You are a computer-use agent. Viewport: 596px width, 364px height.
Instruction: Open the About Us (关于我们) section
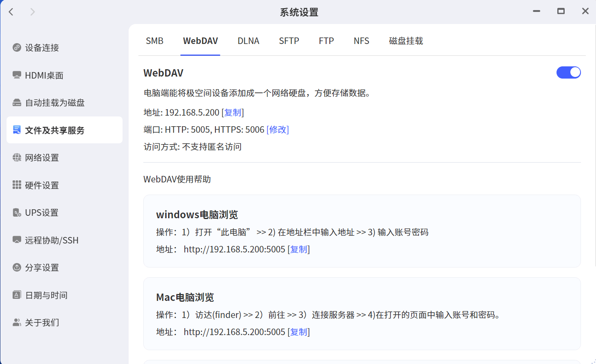[x=42, y=322]
